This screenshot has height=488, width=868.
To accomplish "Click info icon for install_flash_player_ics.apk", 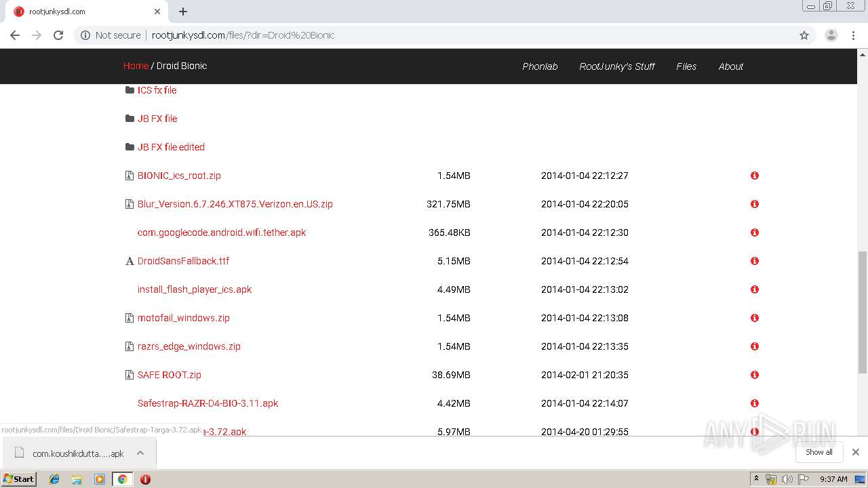I will pos(754,289).
